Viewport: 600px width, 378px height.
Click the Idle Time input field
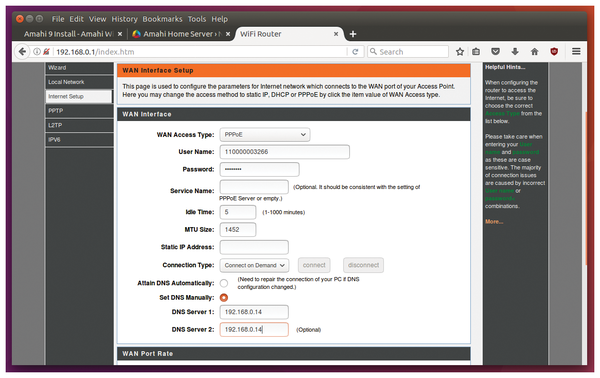[x=238, y=212]
